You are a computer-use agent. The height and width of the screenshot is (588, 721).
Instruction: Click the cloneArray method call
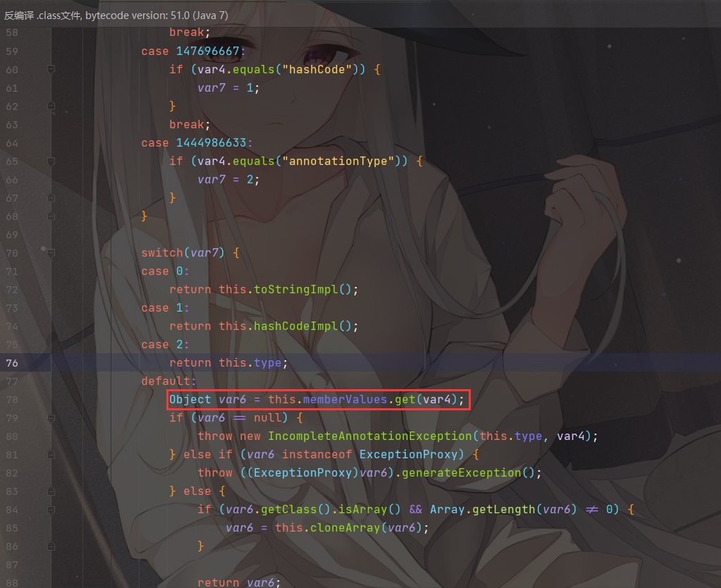345,528
